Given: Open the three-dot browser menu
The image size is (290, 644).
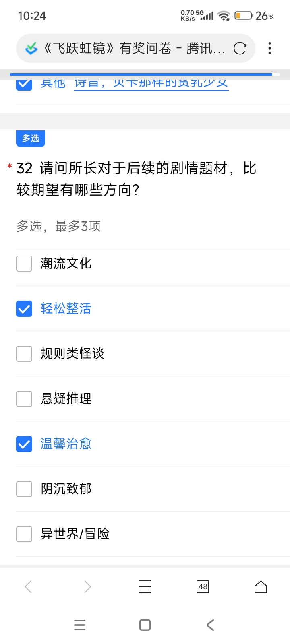Looking at the screenshot, I should [270, 48].
